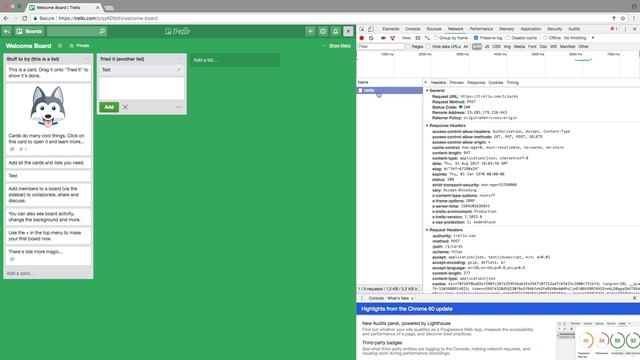This screenshot has width=640, height=360.
Task: Switch to the Security tab
Action: [x=555, y=29]
